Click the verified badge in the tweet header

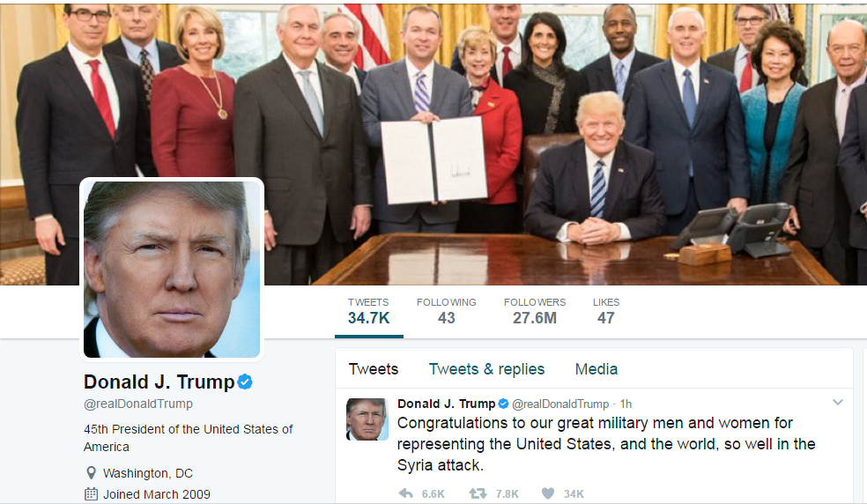[503, 404]
